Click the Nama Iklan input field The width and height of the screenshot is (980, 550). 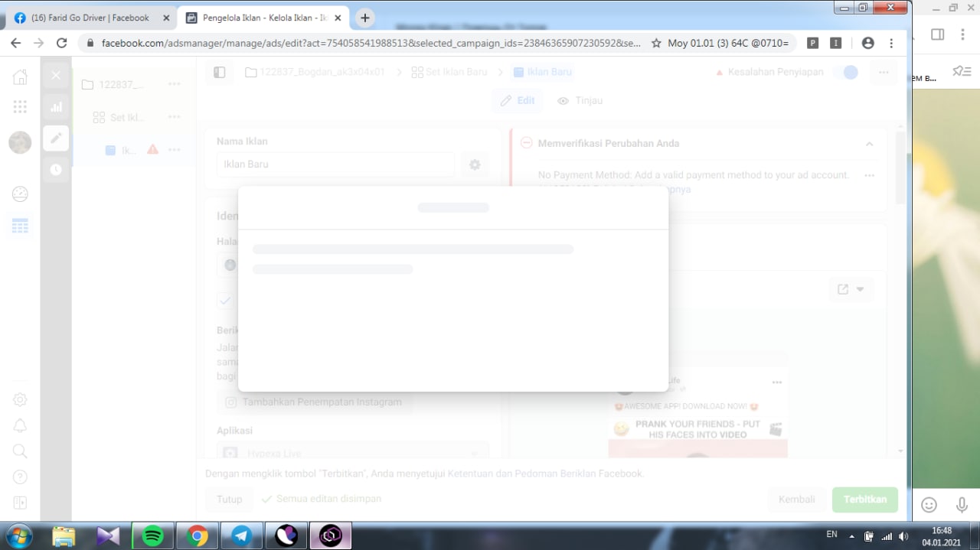tap(335, 164)
